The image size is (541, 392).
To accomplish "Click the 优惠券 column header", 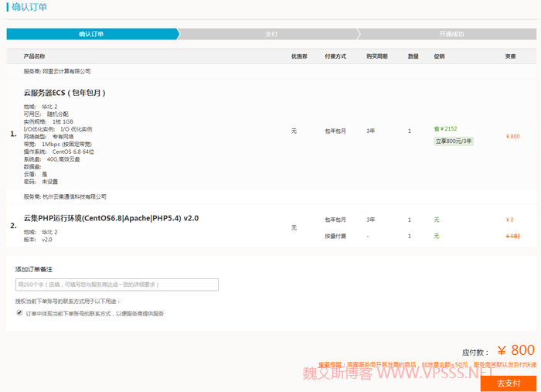I will click(299, 56).
